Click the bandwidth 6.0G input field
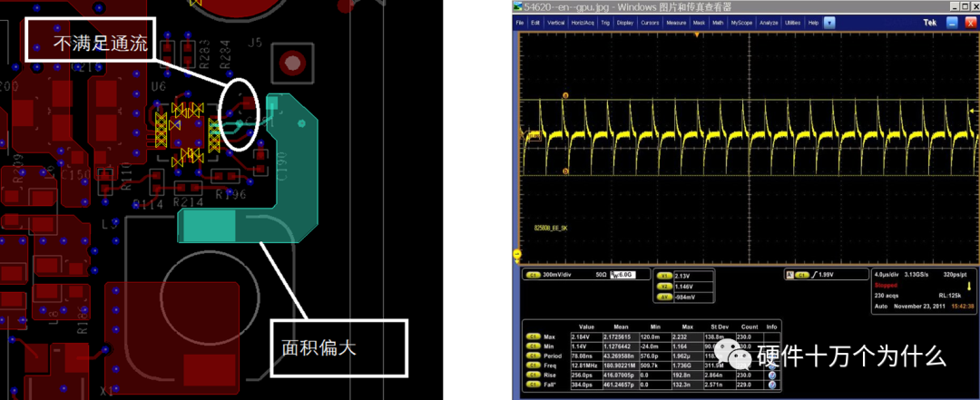 click(x=622, y=273)
